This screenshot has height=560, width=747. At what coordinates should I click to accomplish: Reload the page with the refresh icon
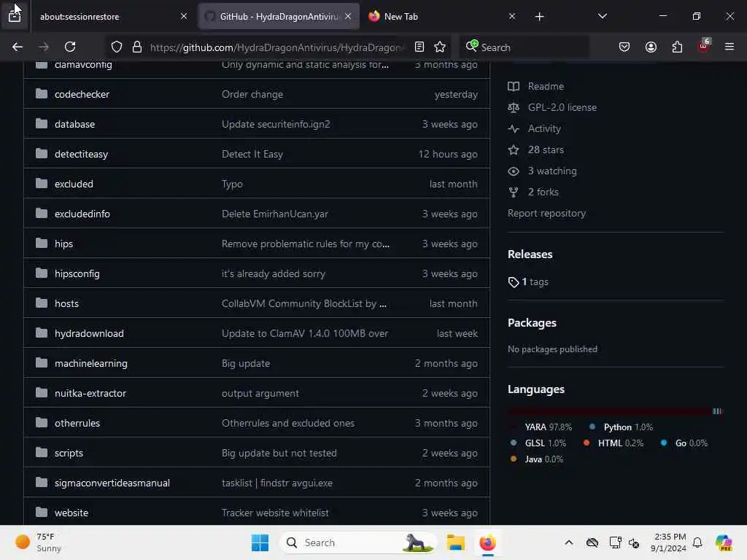coord(70,47)
